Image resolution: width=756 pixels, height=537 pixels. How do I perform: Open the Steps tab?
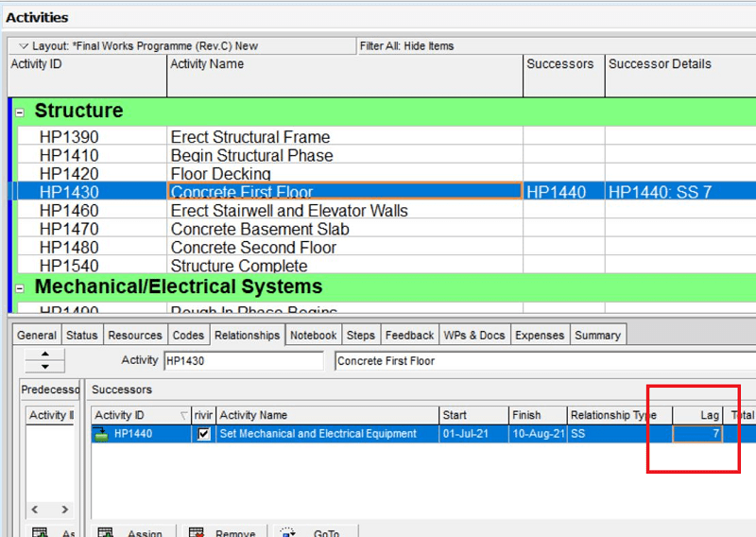[361, 335]
